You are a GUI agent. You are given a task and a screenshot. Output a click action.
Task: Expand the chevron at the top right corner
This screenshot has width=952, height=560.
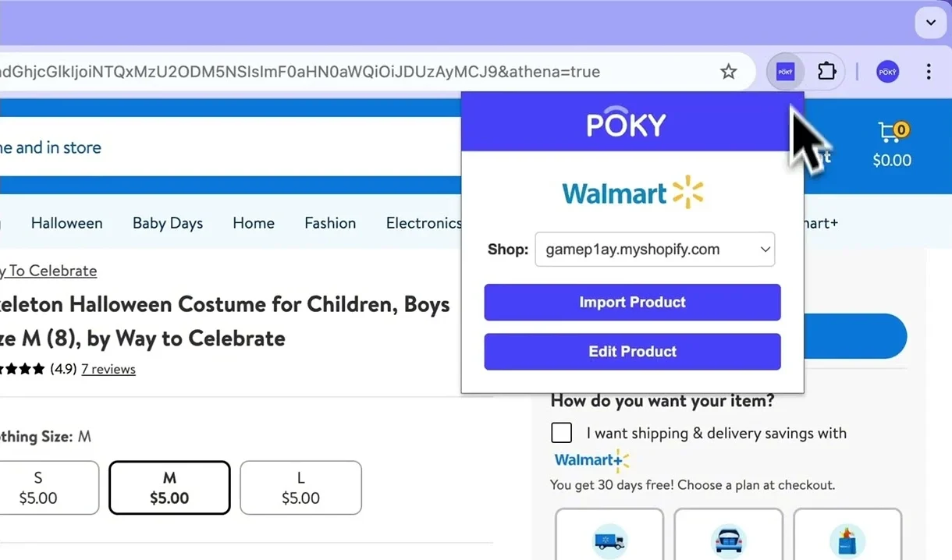(x=930, y=23)
